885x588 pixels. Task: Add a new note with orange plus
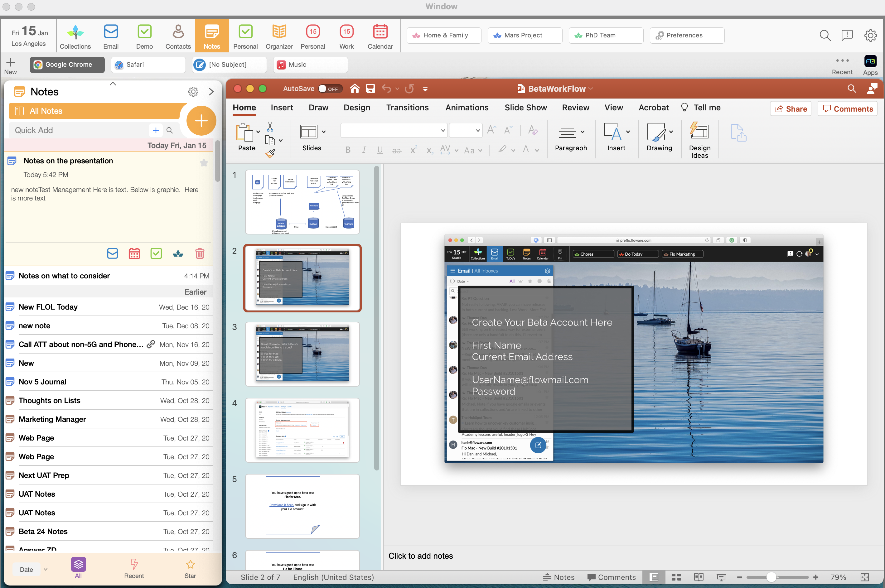click(x=201, y=121)
